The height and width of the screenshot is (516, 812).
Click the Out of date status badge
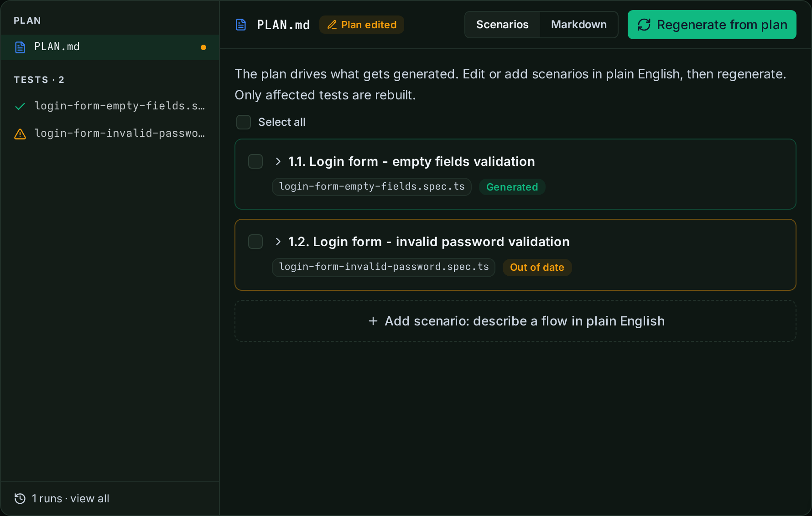537,267
